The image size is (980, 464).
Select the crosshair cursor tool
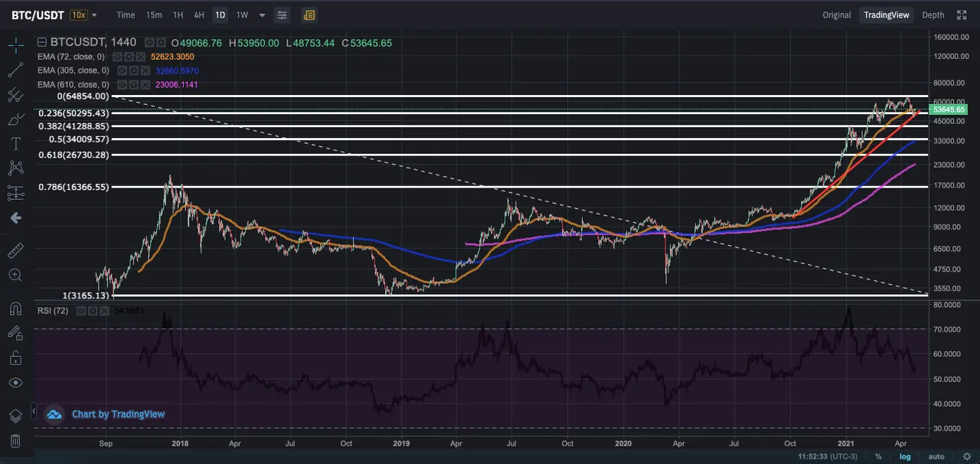(x=15, y=45)
